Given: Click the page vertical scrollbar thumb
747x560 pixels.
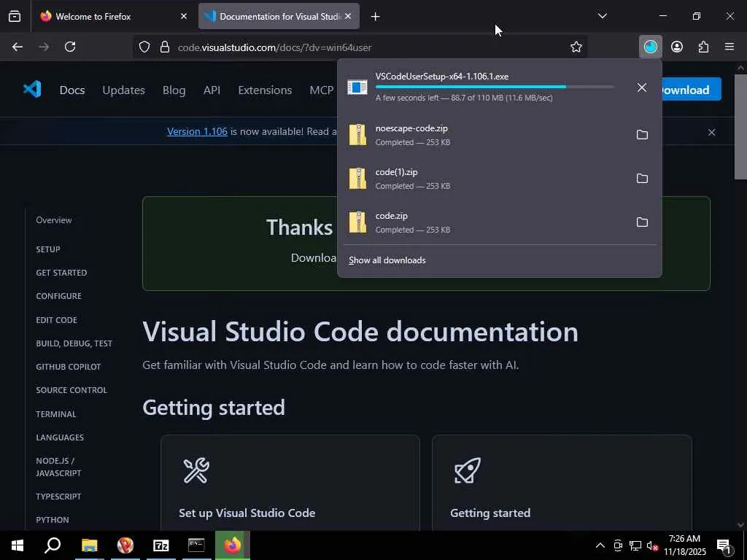Looking at the screenshot, I should pos(740,126).
